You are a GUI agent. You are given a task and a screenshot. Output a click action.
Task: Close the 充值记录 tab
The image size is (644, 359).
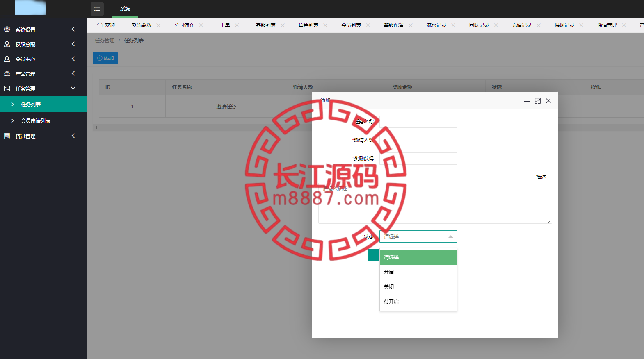pyautogui.click(x=539, y=25)
